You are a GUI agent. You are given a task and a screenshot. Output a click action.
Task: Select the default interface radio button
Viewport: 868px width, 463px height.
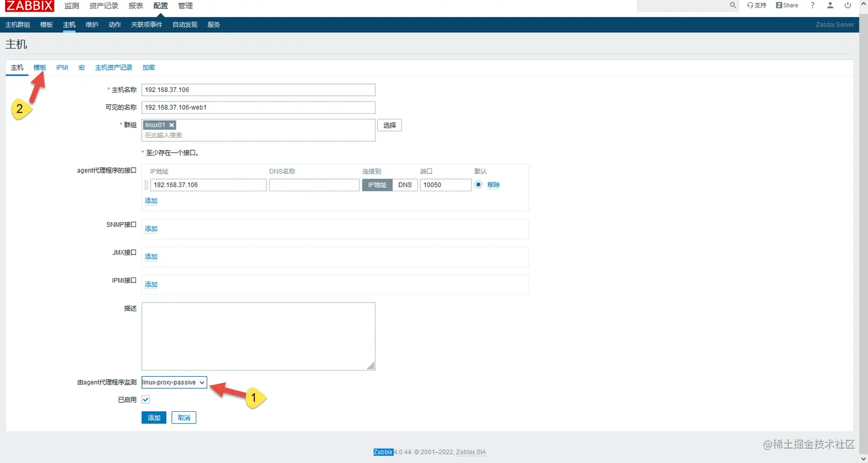[x=478, y=185]
